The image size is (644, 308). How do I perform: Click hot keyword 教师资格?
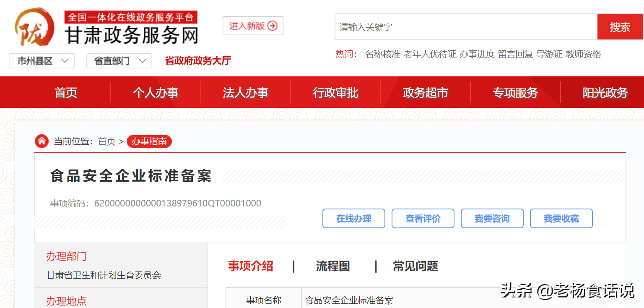pyautogui.click(x=583, y=54)
